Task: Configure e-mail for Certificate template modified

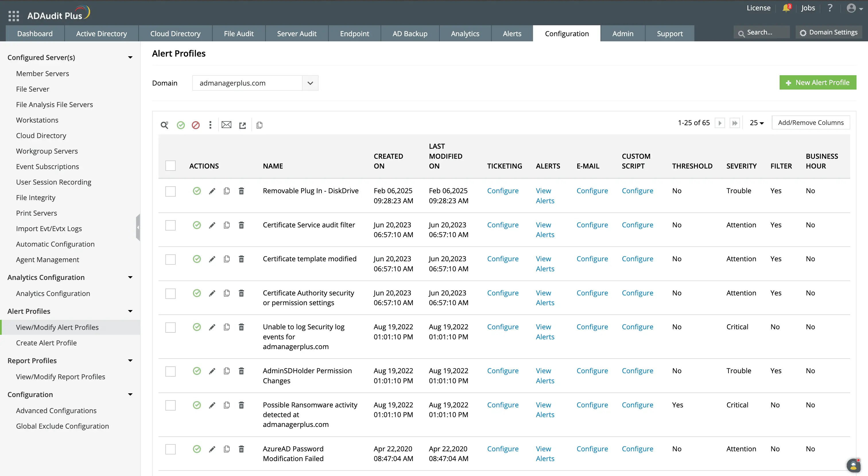Action: [592, 259]
